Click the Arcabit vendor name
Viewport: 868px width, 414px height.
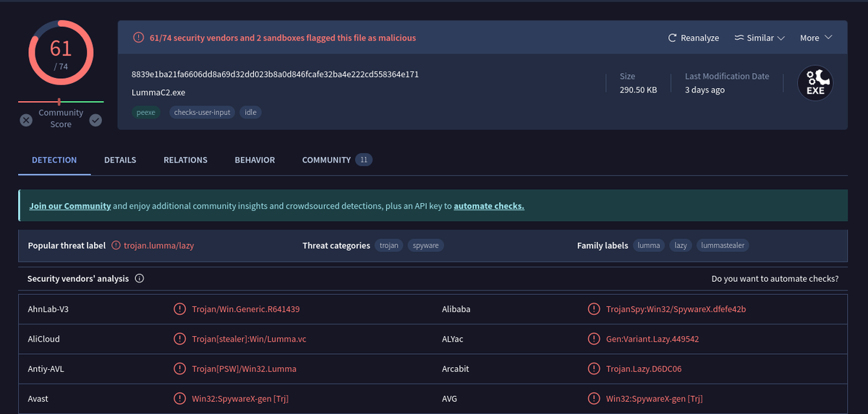[456, 368]
